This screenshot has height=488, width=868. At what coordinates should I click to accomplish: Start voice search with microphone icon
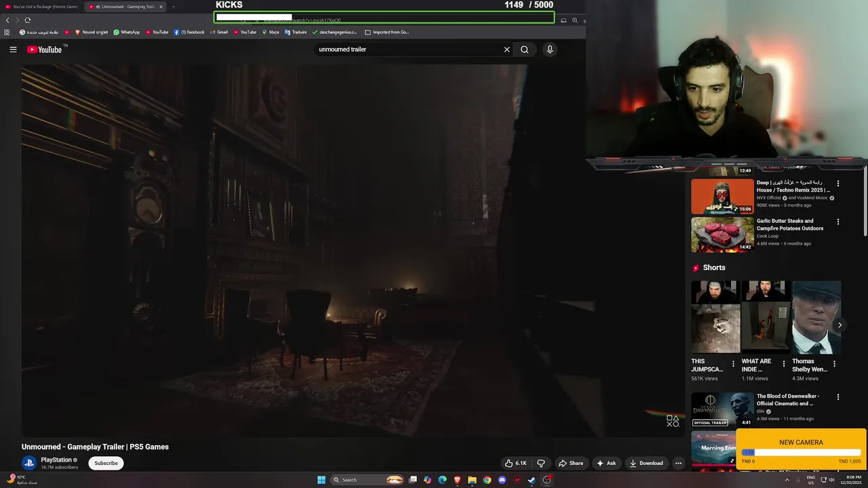(550, 49)
